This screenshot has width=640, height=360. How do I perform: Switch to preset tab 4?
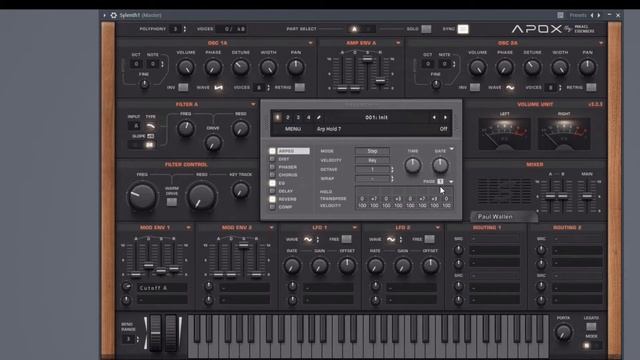(309, 118)
